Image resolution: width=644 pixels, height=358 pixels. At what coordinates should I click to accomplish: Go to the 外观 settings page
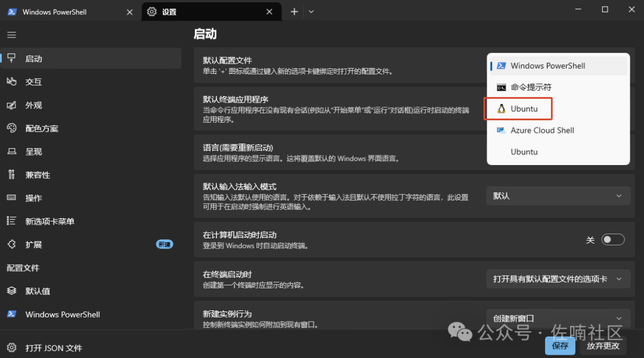(91, 105)
